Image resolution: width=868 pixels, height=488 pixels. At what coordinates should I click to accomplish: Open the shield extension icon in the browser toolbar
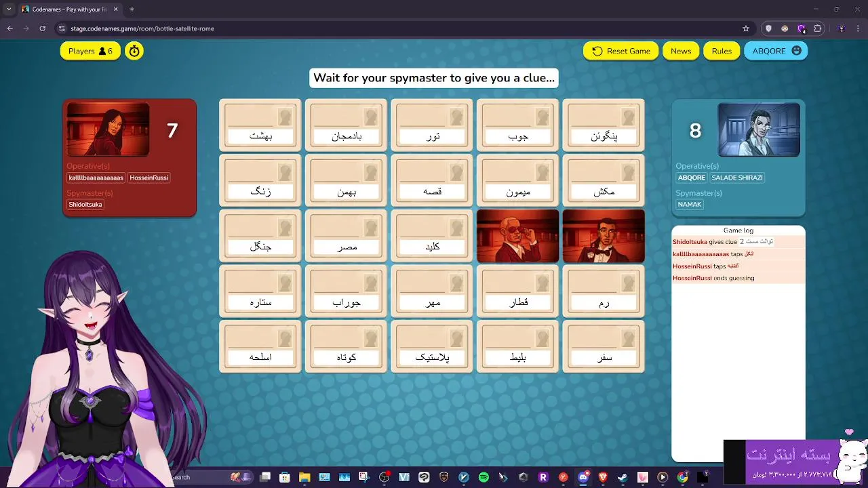tap(768, 28)
